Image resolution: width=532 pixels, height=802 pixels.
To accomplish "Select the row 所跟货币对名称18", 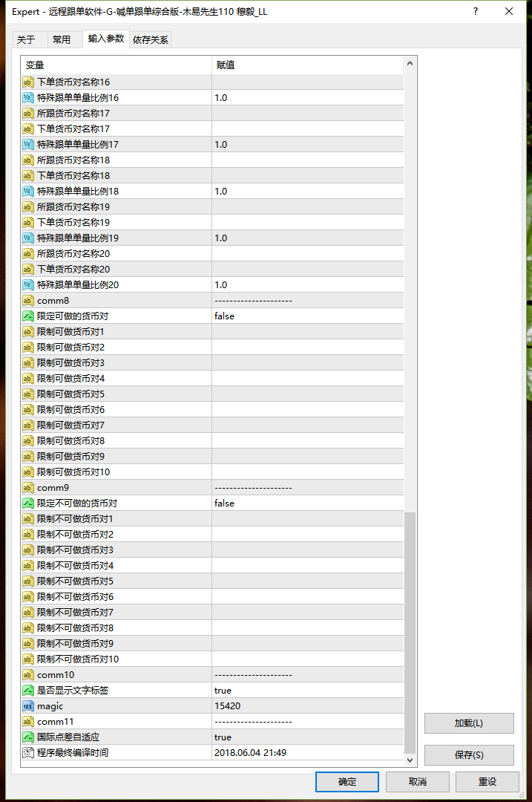I will click(213, 160).
